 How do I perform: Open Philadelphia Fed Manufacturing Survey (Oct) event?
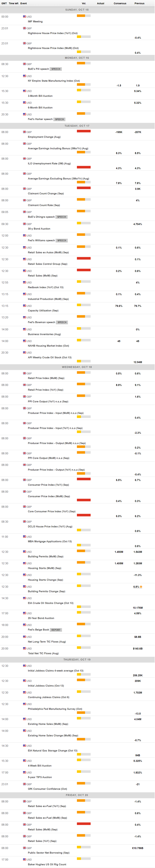pyautogui.click(x=55, y=709)
